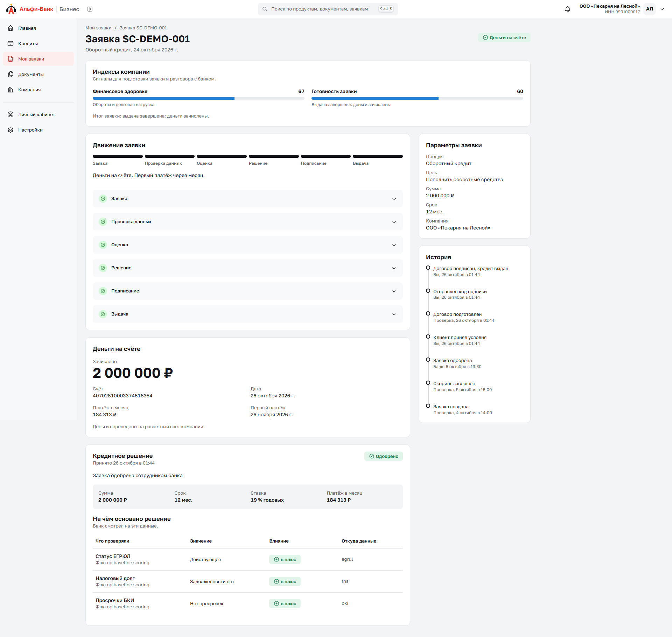The image size is (672, 637).
Task: Click the search magnifier icon
Action: point(265,9)
